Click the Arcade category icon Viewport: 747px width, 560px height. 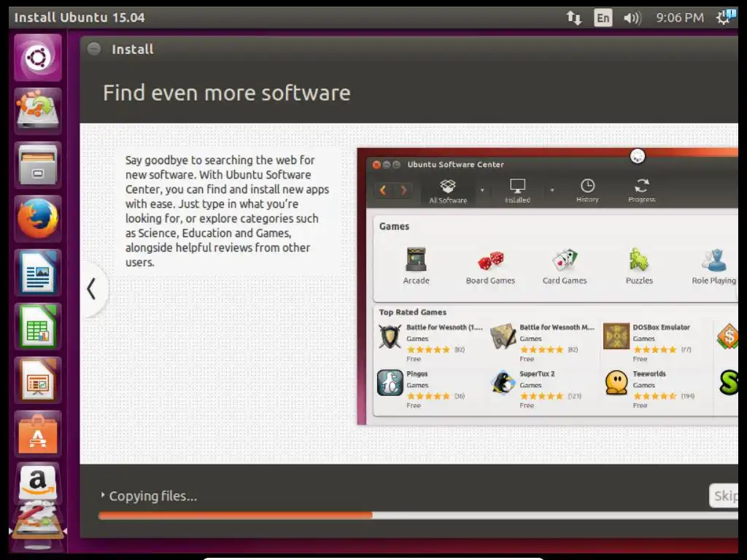[416, 260]
